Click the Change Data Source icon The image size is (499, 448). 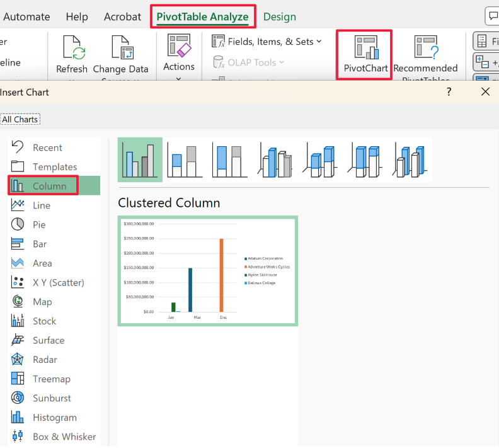pyautogui.click(x=122, y=47)
